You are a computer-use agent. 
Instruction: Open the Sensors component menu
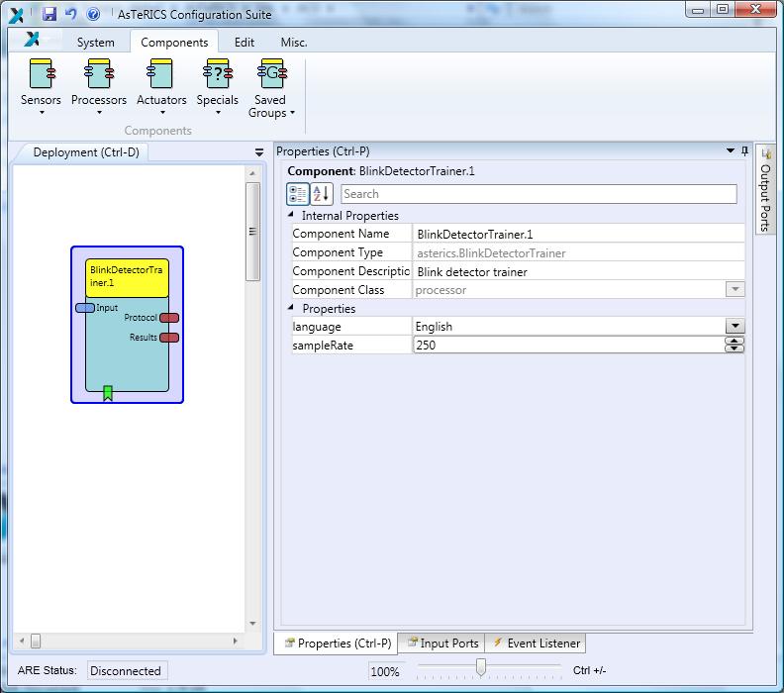(41, 86)
